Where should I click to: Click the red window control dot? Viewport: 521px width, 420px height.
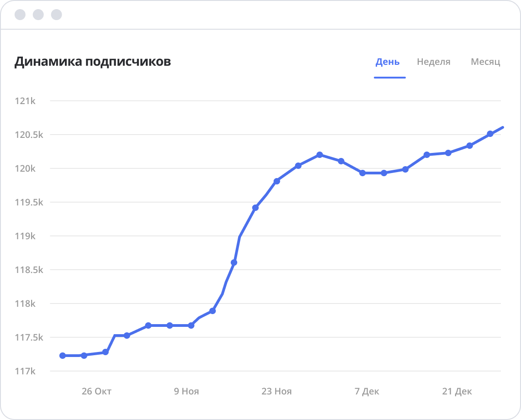point(19,14)
